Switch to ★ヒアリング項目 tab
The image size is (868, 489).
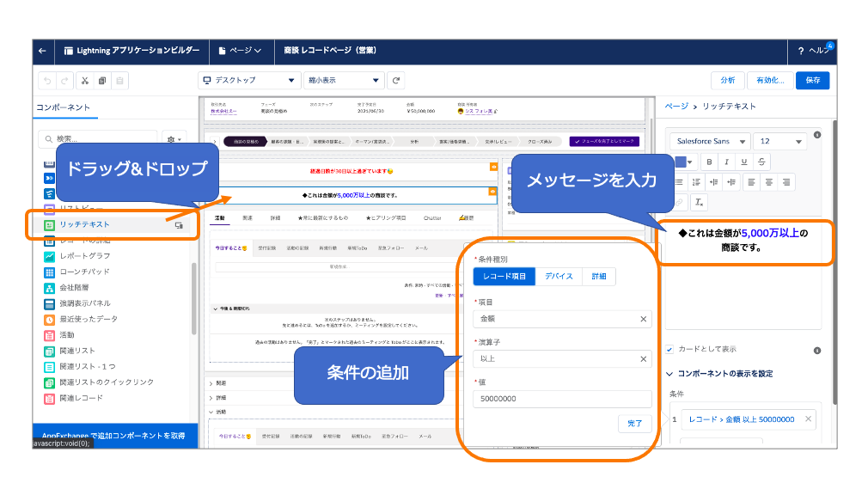[x=386, y=218]
